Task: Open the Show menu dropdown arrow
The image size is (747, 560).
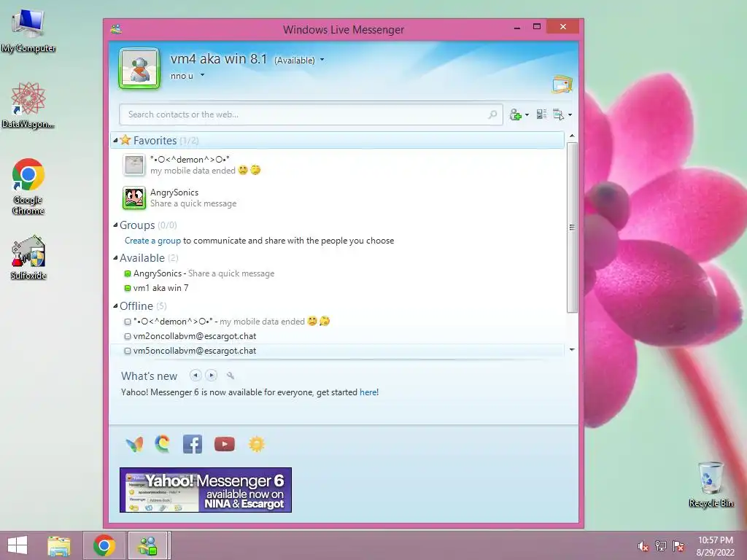Action: point(570,114)
